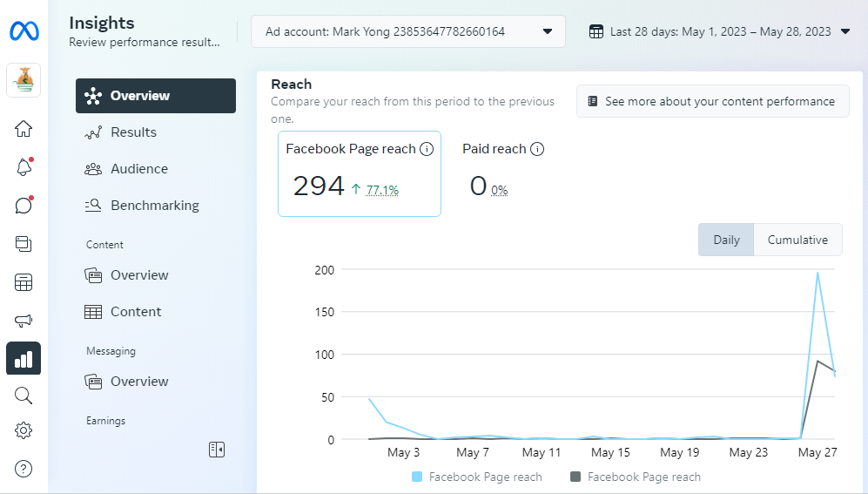The height and width of the screenshot is (494, 868).
Task: Open the Content table item
Action: tap(156, 312)
